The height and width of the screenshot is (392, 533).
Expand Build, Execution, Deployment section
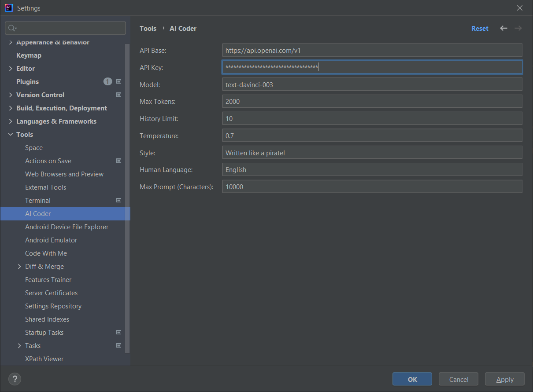click(11, 108)
